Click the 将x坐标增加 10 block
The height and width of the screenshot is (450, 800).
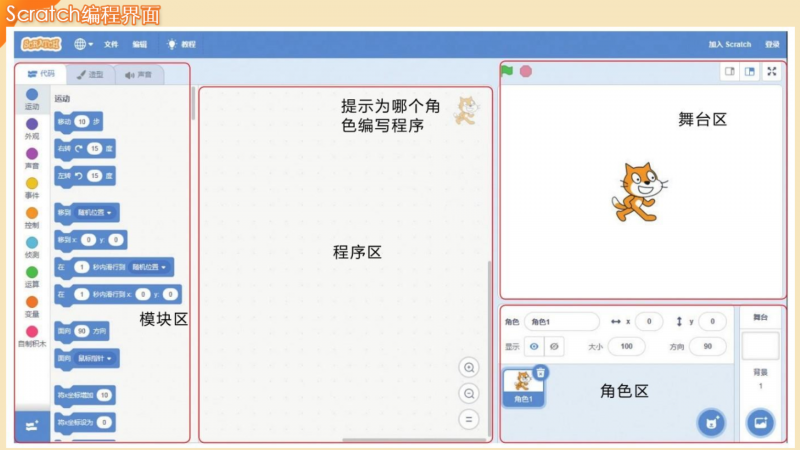tap(85, 395)
